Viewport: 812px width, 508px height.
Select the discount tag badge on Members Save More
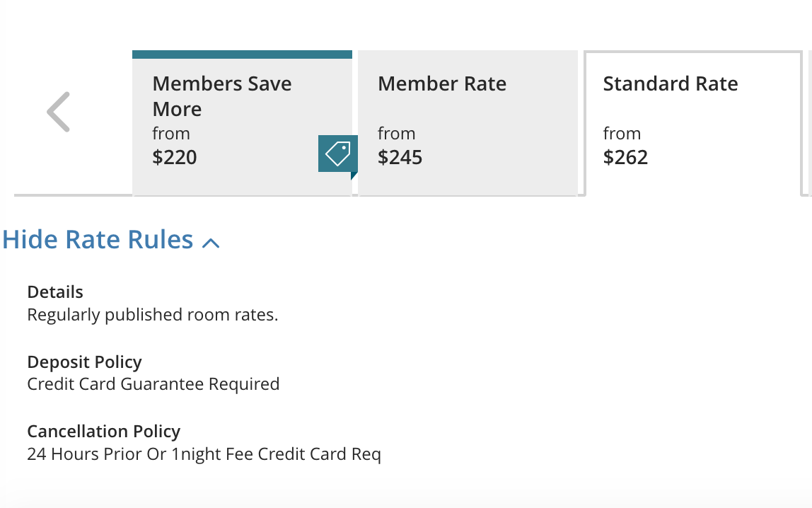coord(337,154)
